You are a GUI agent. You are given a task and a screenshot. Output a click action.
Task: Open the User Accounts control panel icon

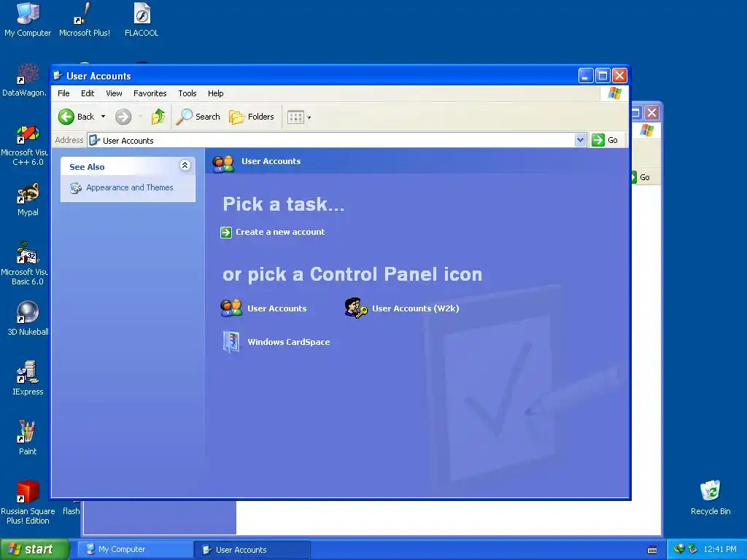pos(231,308)
